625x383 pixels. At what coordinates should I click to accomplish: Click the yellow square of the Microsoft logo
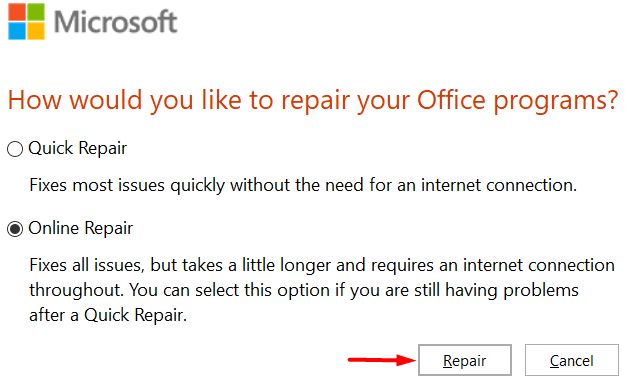pos(36,31)
